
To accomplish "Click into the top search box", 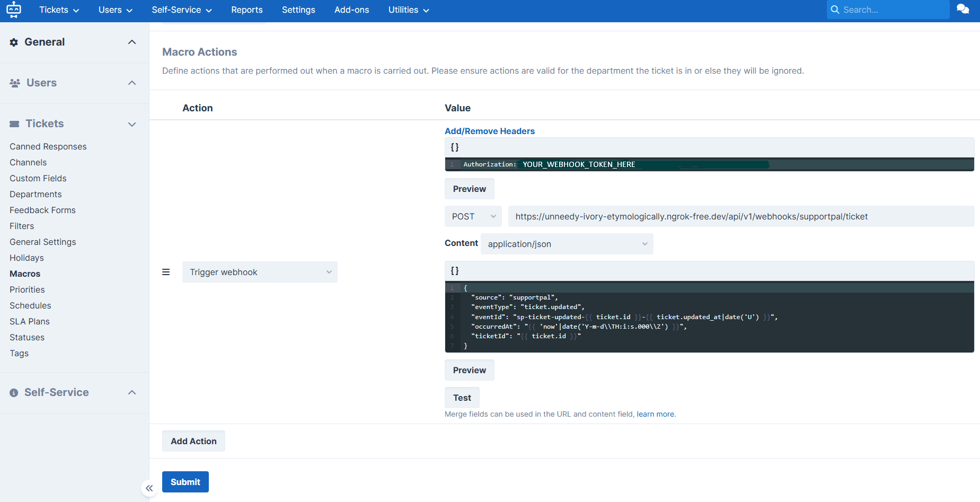I will [888, 10].
